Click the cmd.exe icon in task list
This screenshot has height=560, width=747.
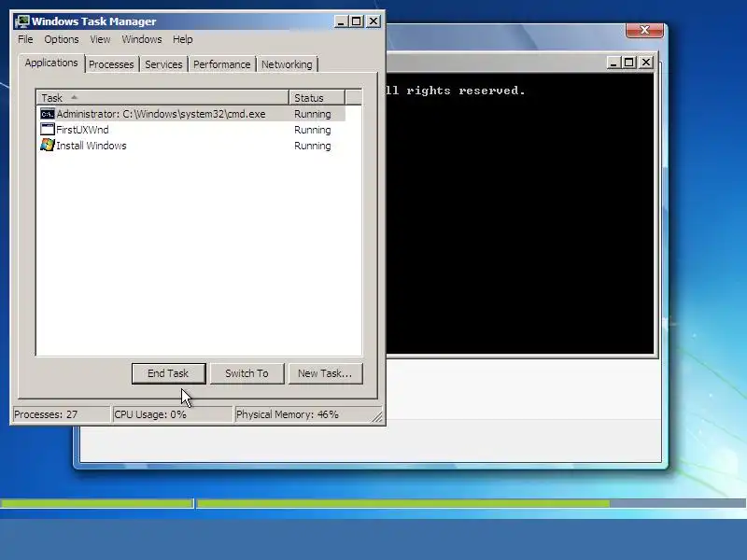pyautogui.click(x=48, y=114)
